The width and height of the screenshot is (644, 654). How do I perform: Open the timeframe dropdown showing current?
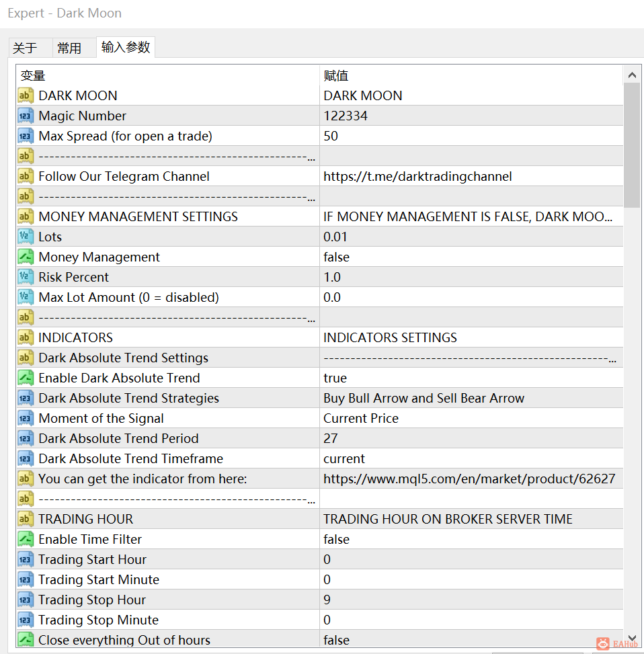(x=471, y=458)
